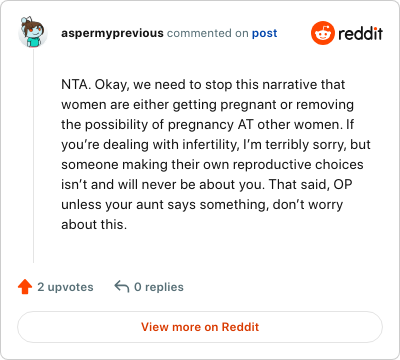Image resolution: width=400 pixels, height=360 pixels.
Task: Click the "2 upvotes" count label
Action: (x=65, y=287)
